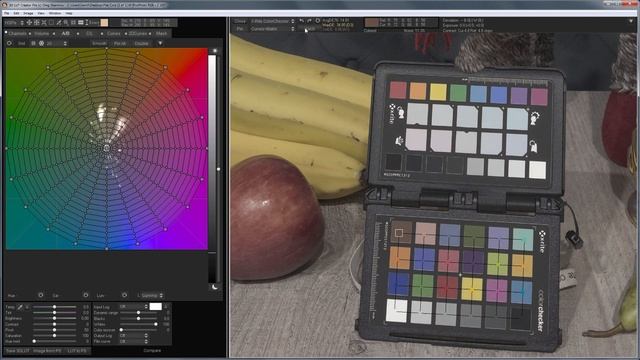The image size is (640, 360).
Task: Click the Pin All button
Action: tap(120, 43)
